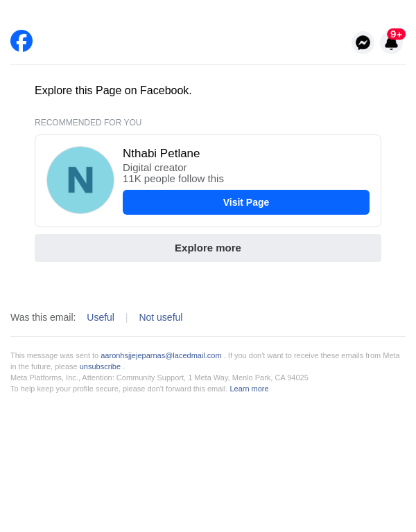Click the Was this email label

43,317
